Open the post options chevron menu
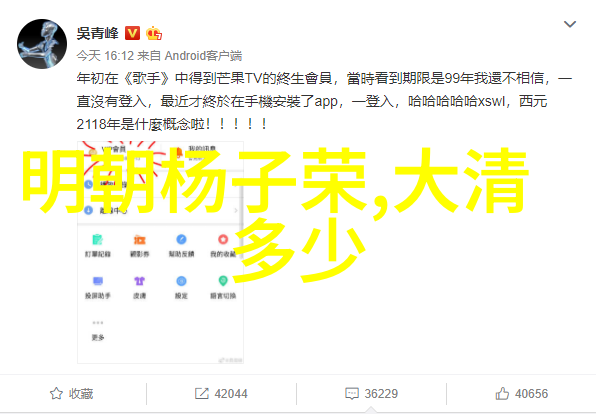Image resolution: width=596 pixels, height=414 pixels. pos(570,24)
